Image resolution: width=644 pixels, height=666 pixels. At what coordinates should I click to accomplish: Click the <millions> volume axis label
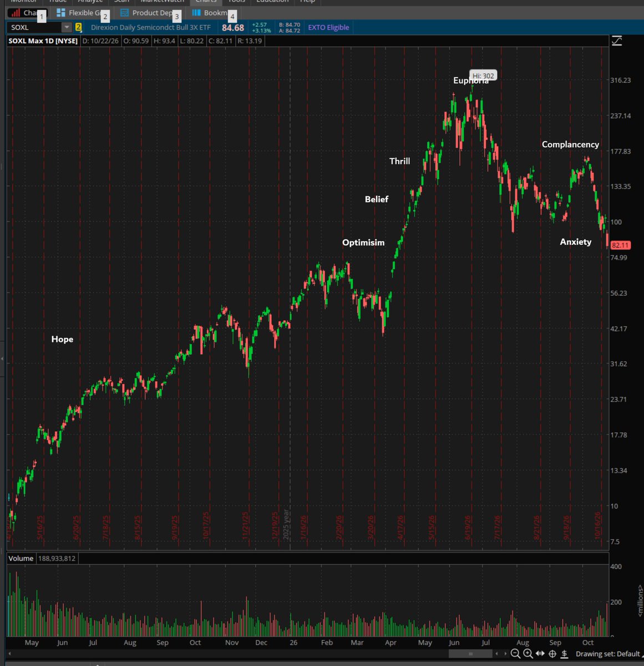[x=640, y=601]
